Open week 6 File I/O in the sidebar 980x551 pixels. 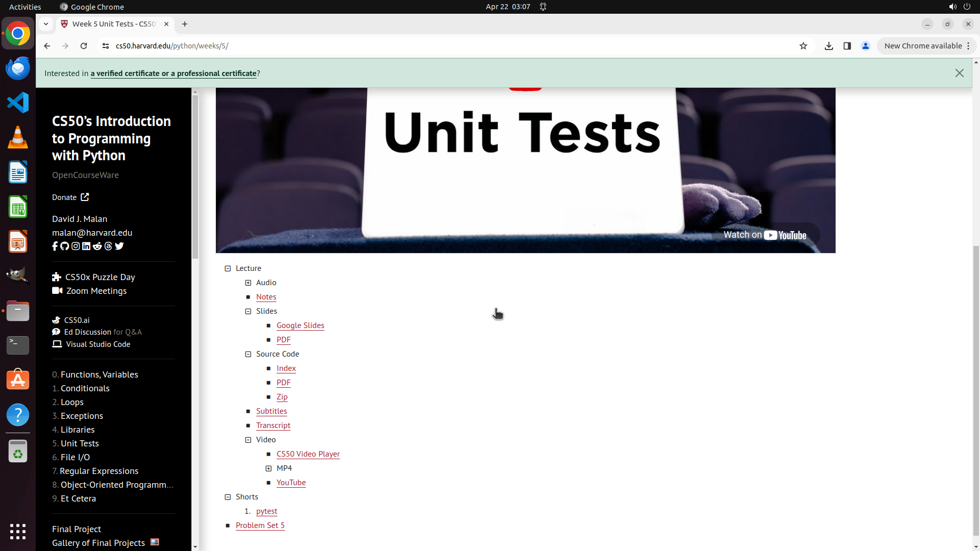[75, 457]
